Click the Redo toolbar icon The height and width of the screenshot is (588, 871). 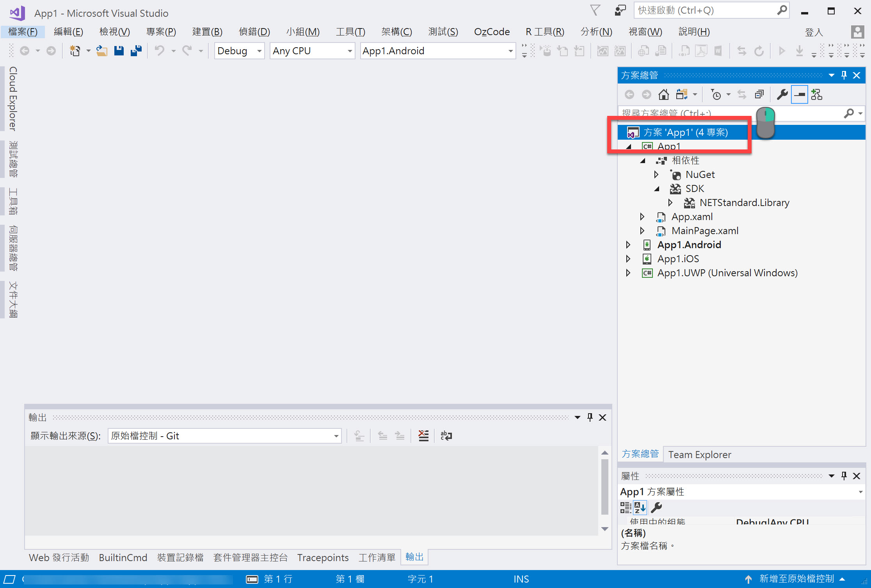[187, 51]
